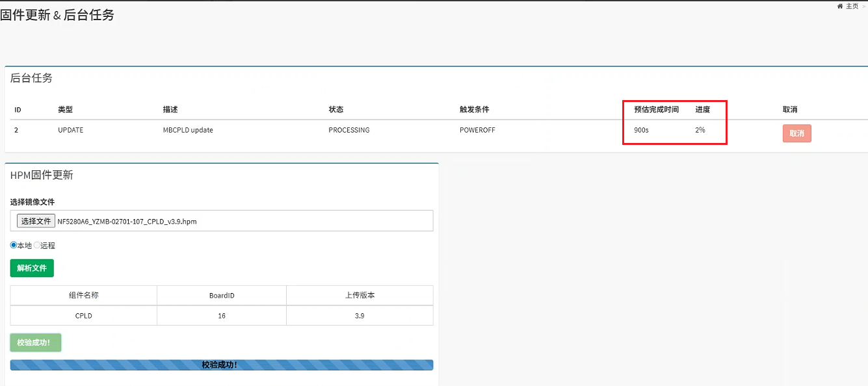Click the 选择文件 file chooser button
Screen dimensions: 868x386
pyautogui.click(x=36, y=221)
